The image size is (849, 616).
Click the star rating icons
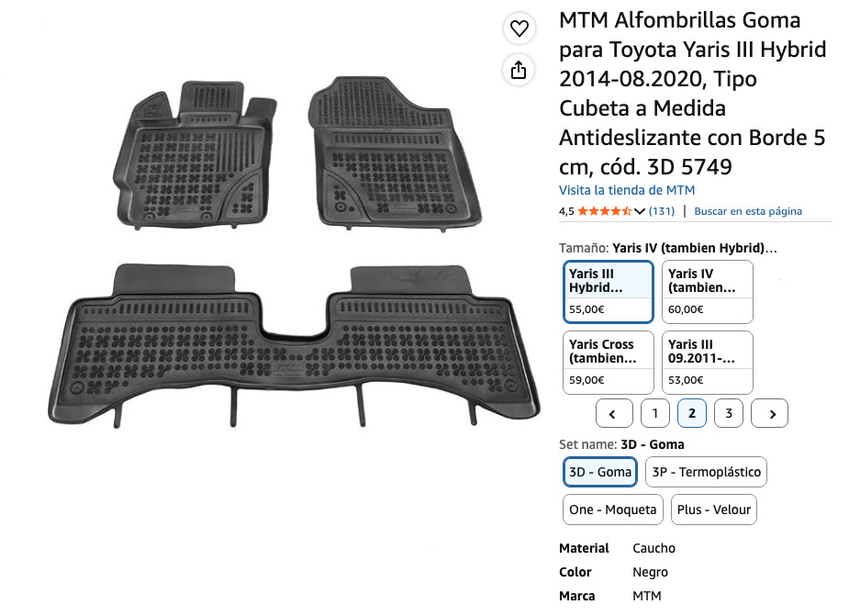click(x=604, y=211)
